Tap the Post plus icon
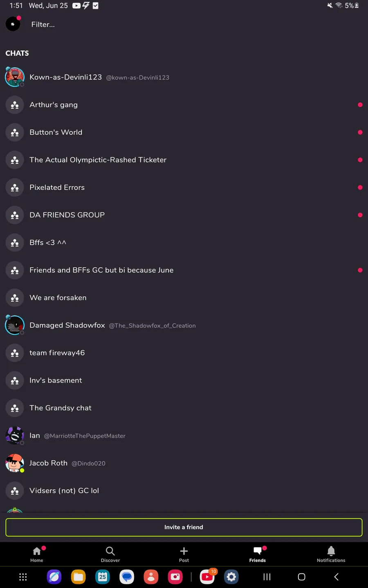Image resolution: width=368 pixels, height=588 pixels. (x=184, y=551)
